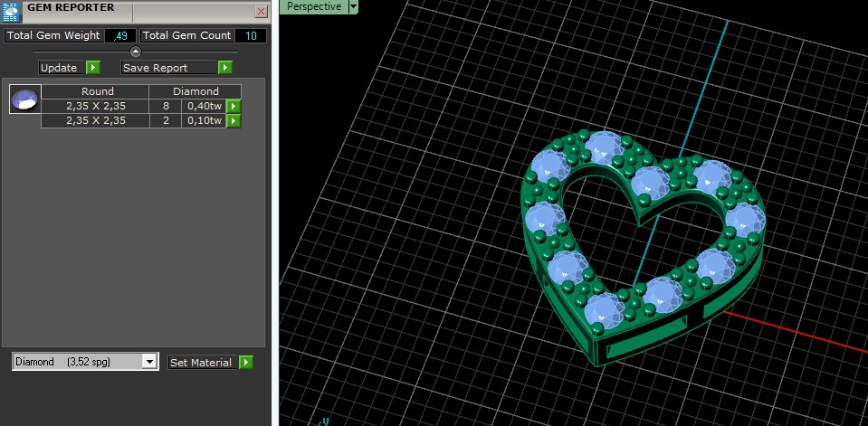Select the round gem thumbnail icon
Screen dimensions: 868x426
point(25,99)
